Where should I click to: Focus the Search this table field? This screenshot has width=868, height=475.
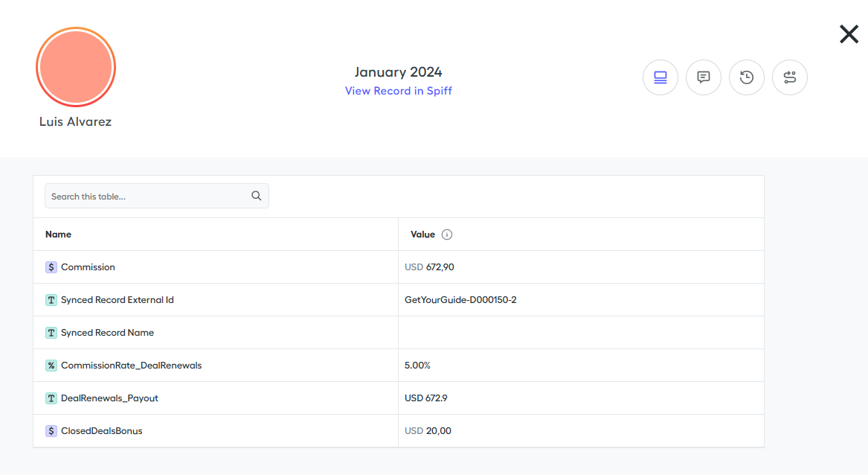point(149,197)
